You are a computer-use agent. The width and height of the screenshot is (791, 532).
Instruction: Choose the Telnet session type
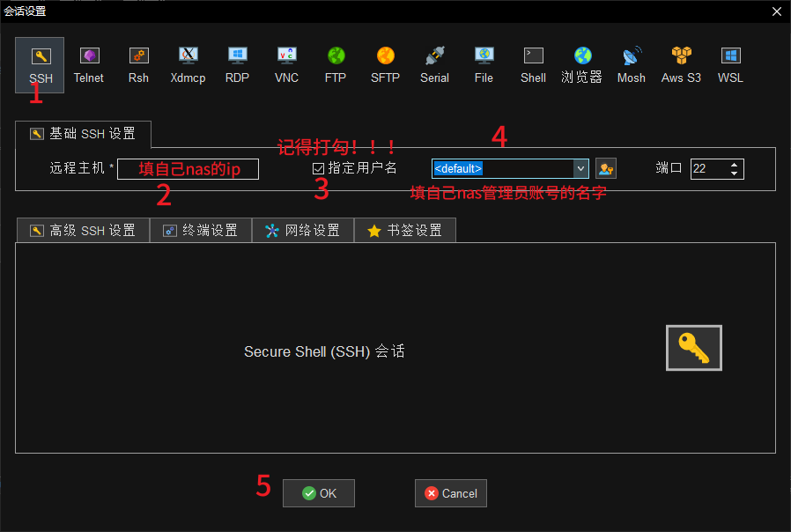[89, 64]
